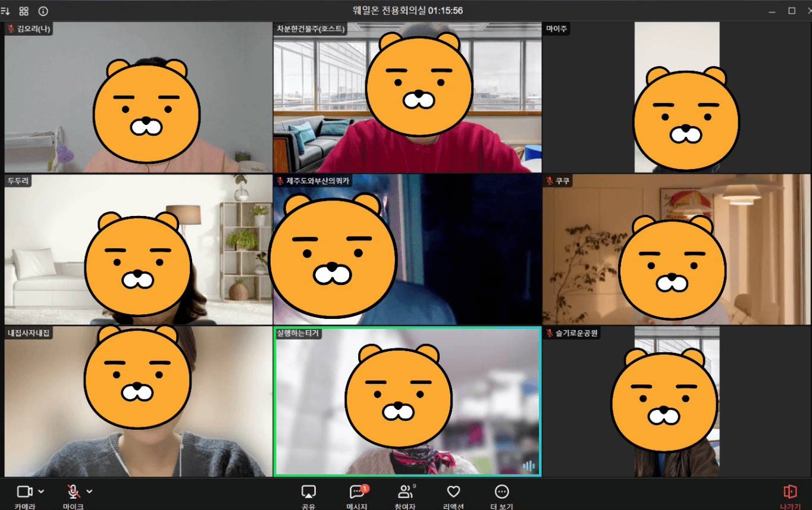Click the 슬기로운공원 name label

(x=572, y=333)
